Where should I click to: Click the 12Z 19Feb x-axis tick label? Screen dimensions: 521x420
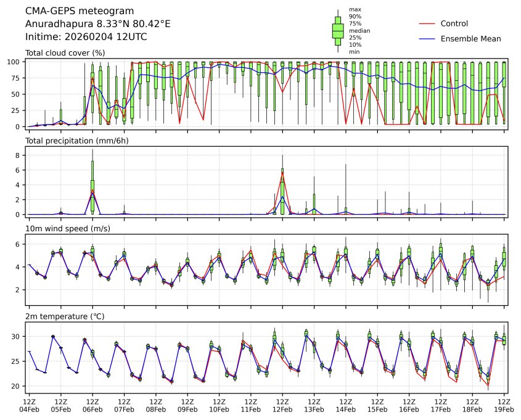pyautogui.click(x=504, y=405)
